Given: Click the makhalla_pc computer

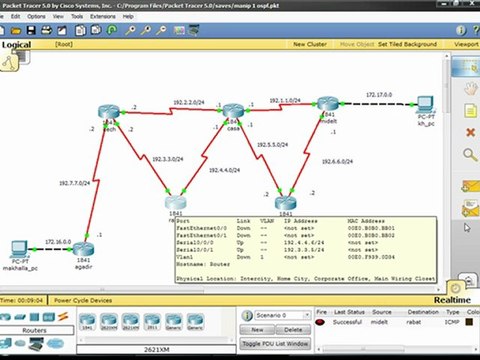Looking at the screenshot, I should [x=20, y=250].
